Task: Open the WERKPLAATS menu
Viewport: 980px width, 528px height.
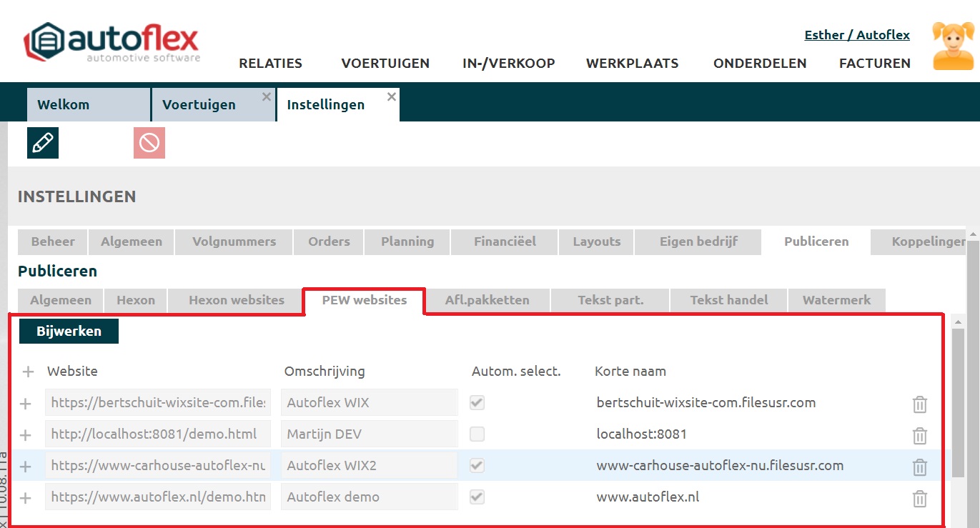Action: click(632, 64)
